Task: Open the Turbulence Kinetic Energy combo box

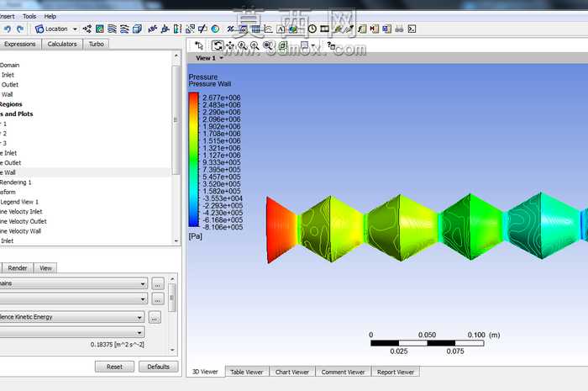Action: [x=72, y=317]
